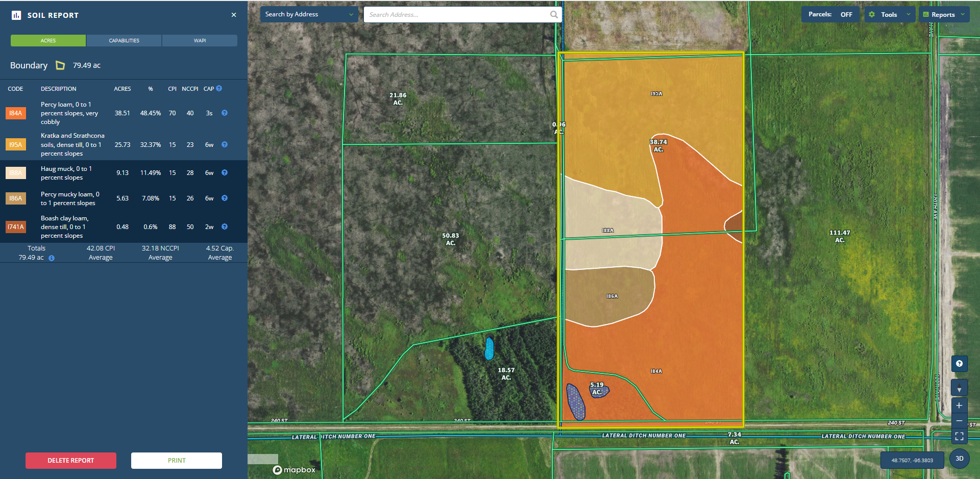Click the Search Address input field
The image size is (980, 479).
coord(457,15)
